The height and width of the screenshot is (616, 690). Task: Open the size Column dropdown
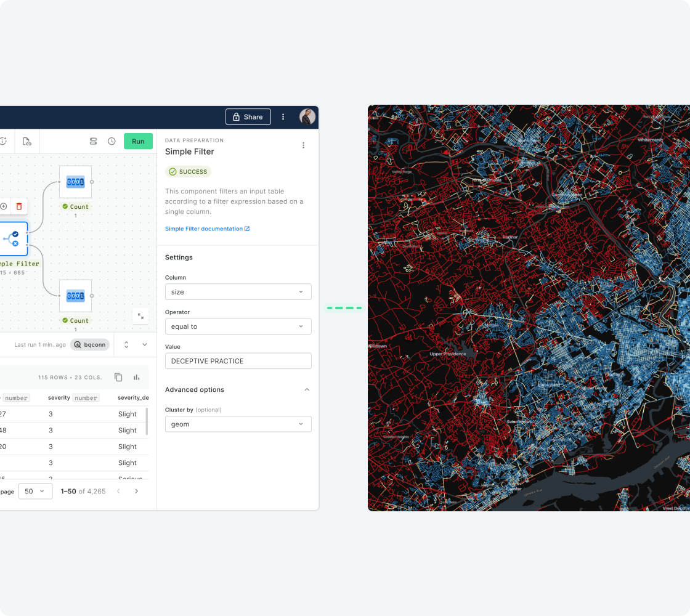click(x=238, y=291)
